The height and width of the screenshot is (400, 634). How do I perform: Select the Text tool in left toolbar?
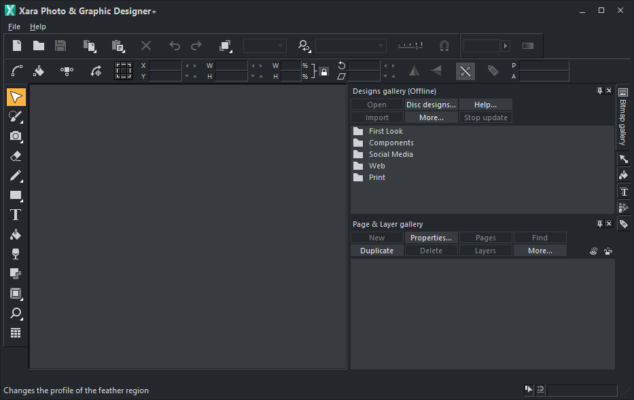click(x=16, y=215)
